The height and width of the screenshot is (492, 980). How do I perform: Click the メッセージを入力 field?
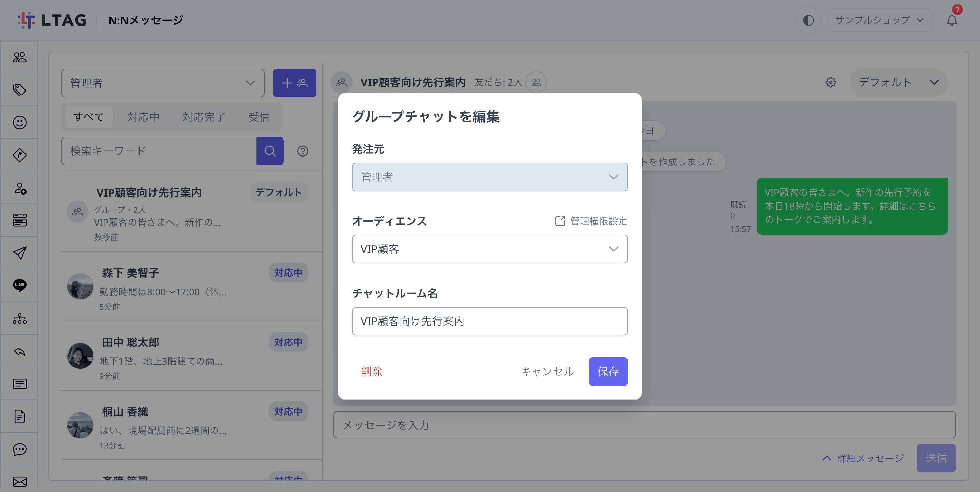pyautogui.click(x=644, y=425)
